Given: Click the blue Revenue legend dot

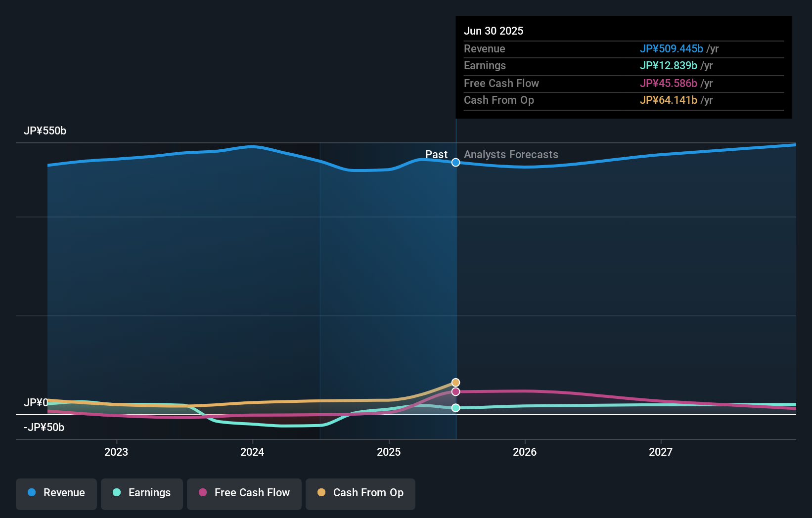Looking at the screenshot, I should 33,493.
